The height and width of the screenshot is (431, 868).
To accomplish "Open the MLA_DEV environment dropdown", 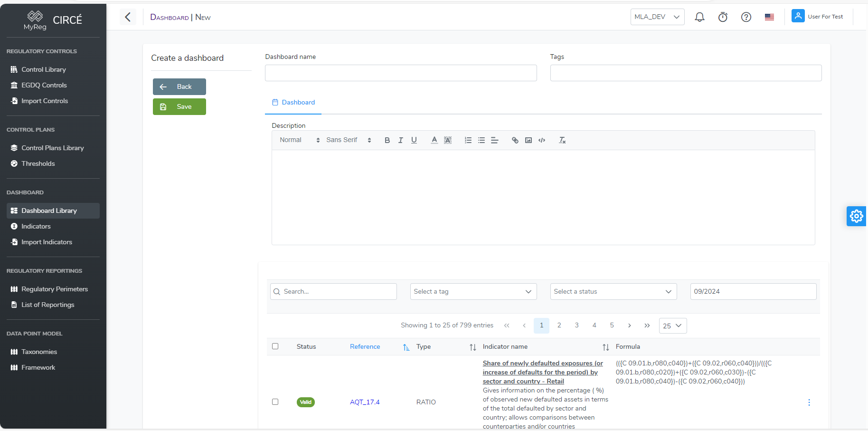I will 657,17.
